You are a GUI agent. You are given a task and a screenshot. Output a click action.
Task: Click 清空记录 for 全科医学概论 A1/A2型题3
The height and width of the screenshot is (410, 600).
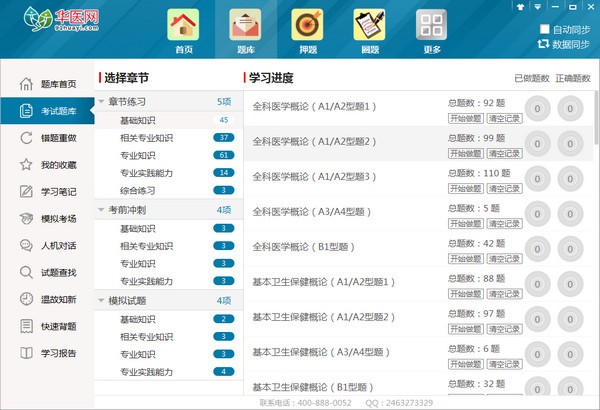tap(504, 188)
